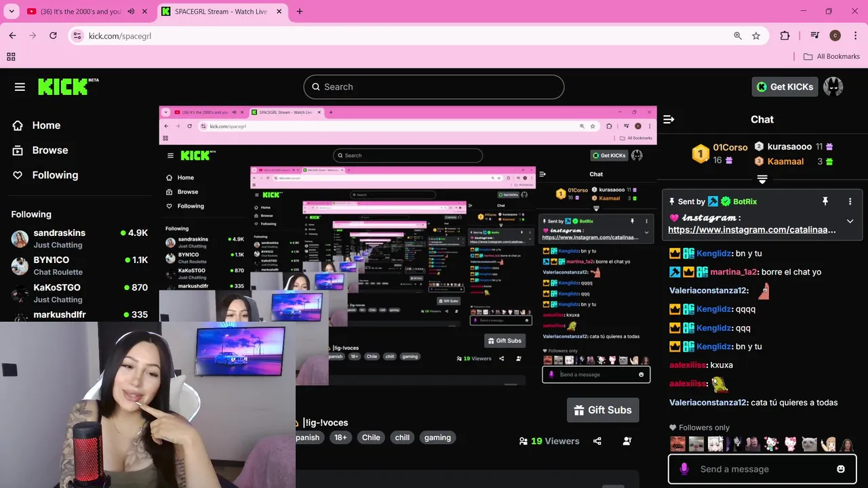Insert the anime girl raising finger emote
868x488 pixels.
(x=828, y=445)
